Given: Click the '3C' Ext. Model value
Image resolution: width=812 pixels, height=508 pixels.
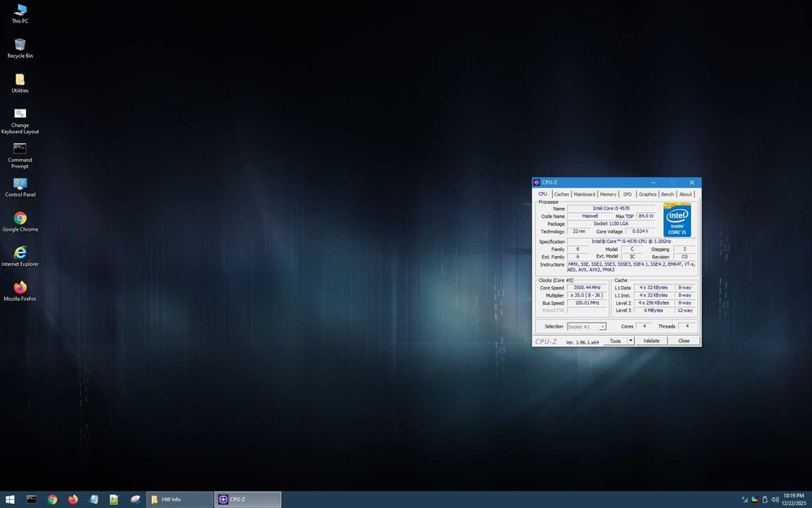Looking at the screenshot, I should [632, 257].
